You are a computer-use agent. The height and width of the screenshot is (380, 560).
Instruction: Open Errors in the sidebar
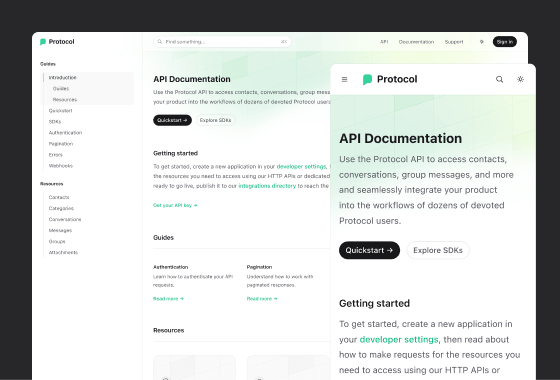pyautogui.click(x=55, y=155)
